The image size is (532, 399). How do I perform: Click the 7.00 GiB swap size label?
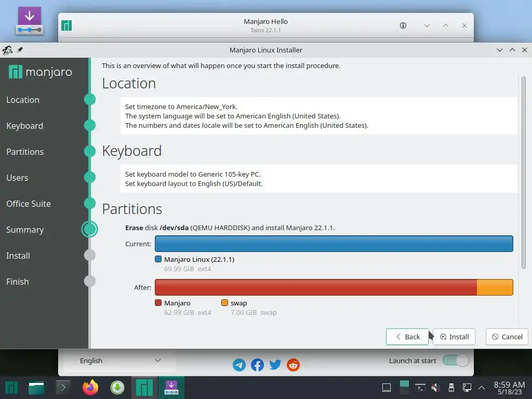(x=254, y=312)
